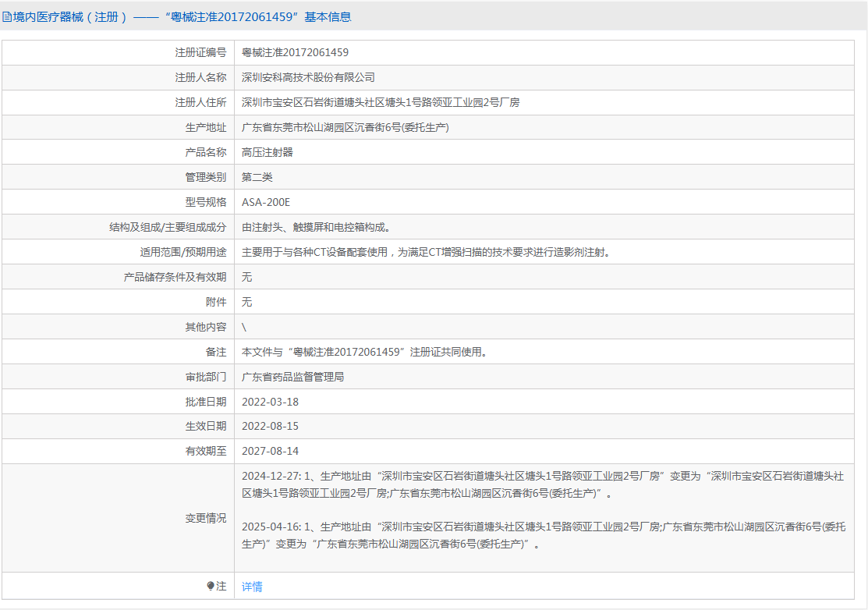868x610 pixels.
Task: Select 广东省东莞市松山湖园区沉香街6号(委托生产) in the 生产地址 row
Action: (x=345, y=127)
